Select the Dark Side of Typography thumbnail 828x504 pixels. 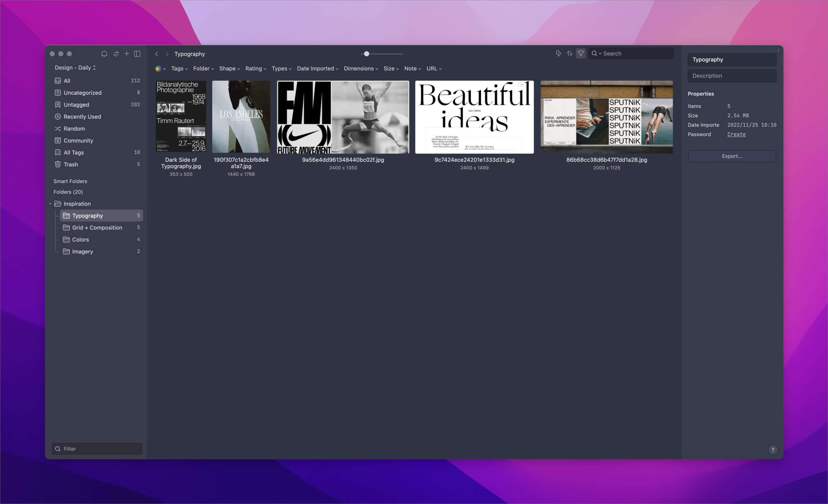[x=181, y=116]
